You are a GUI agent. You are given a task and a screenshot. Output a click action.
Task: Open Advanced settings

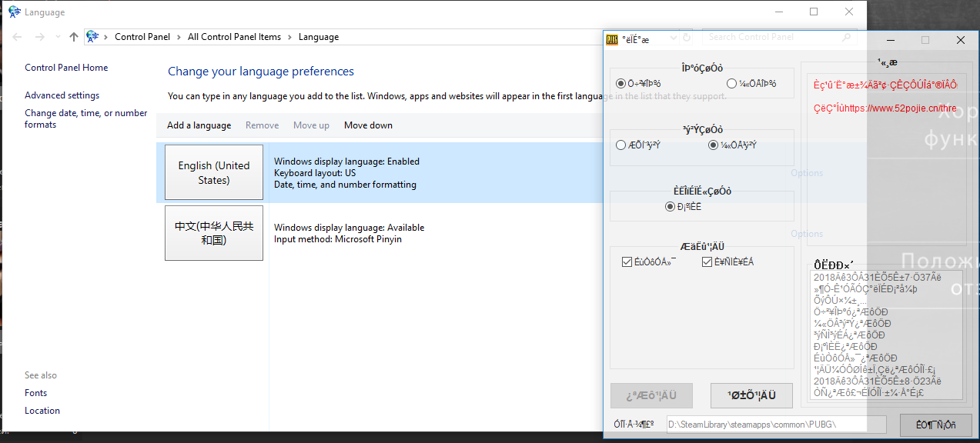[62, 95]
